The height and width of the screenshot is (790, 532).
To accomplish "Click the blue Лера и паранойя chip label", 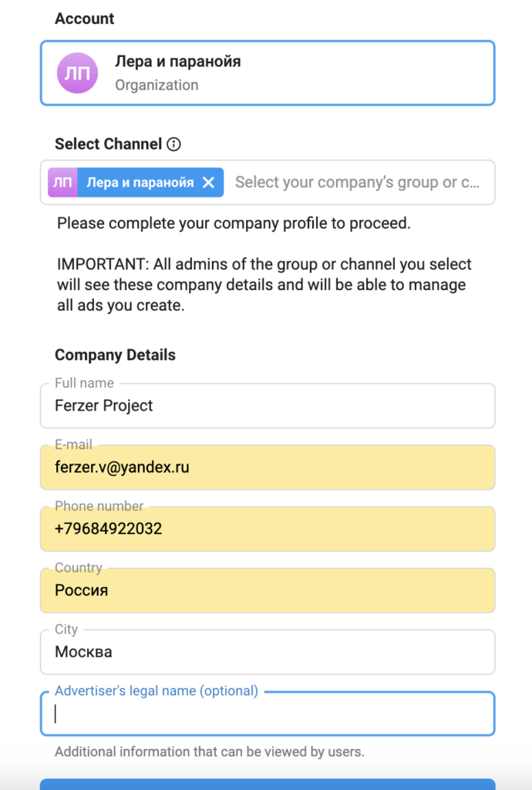I will pyautogui.click(x=140, y=183).
